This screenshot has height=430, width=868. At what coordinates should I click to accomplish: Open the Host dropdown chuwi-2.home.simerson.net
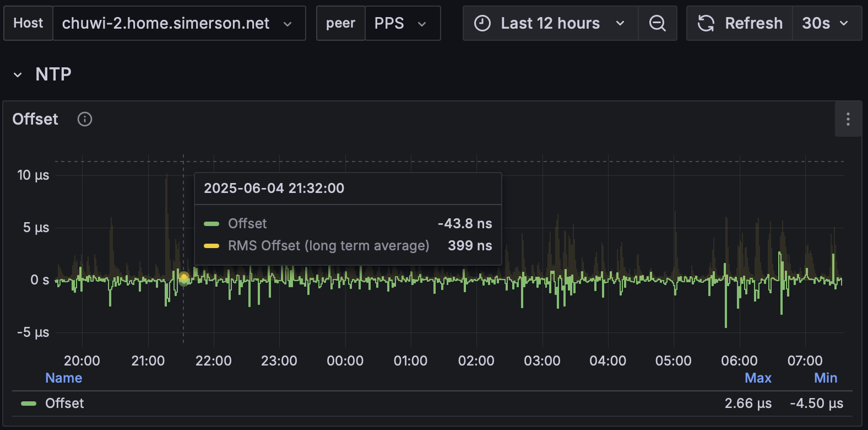[179, 23]
